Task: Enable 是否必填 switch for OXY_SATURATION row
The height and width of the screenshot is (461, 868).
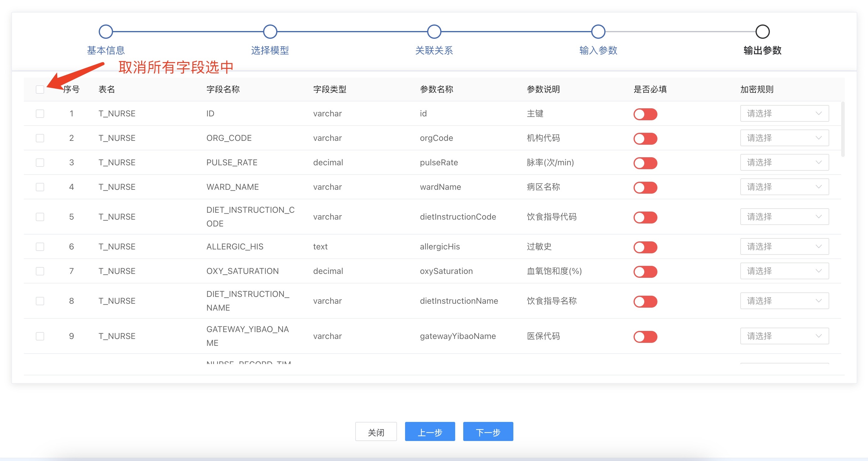Action: [x=645, y=272]
